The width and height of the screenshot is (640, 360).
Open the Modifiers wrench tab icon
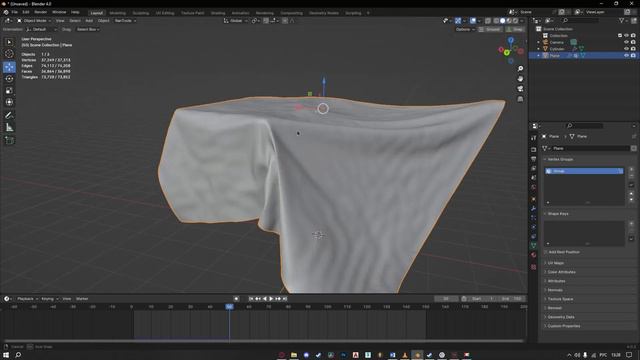pos(533,208)
